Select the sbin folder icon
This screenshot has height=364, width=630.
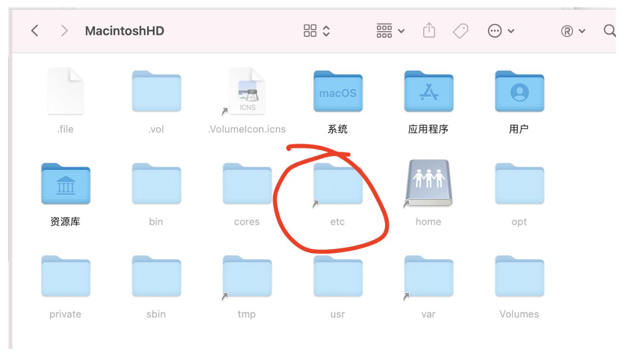point(156,276)
